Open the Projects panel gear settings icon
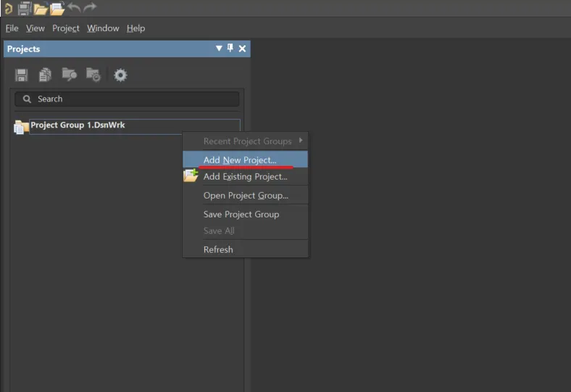The height and width of the screenshot is (392, 571). tap(120, 75)
